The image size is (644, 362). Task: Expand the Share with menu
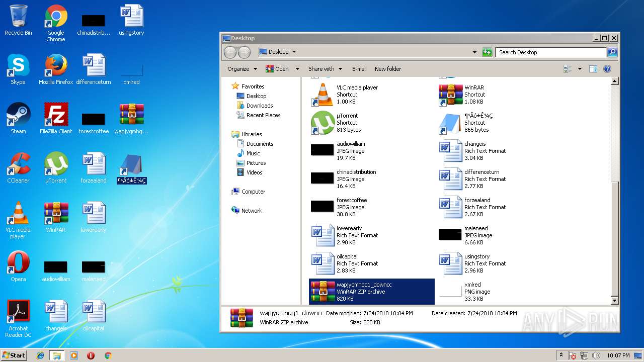(x=325, y=69)
